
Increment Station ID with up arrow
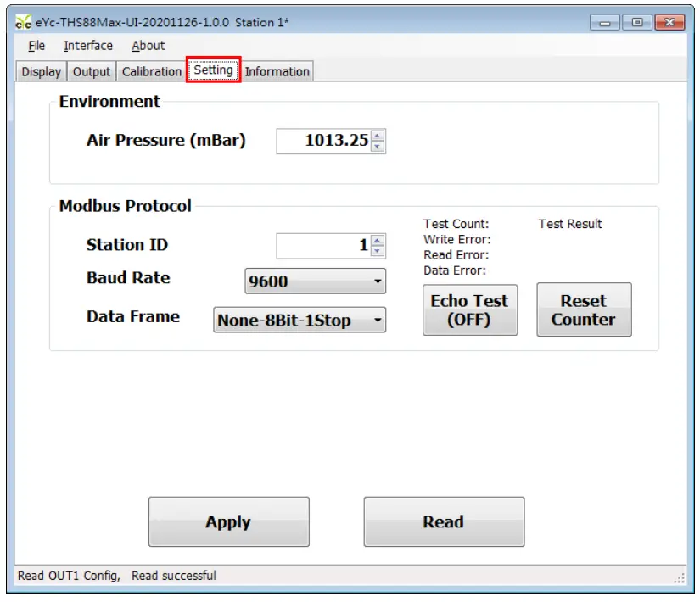pyautogui.click(x=378, y=241)
